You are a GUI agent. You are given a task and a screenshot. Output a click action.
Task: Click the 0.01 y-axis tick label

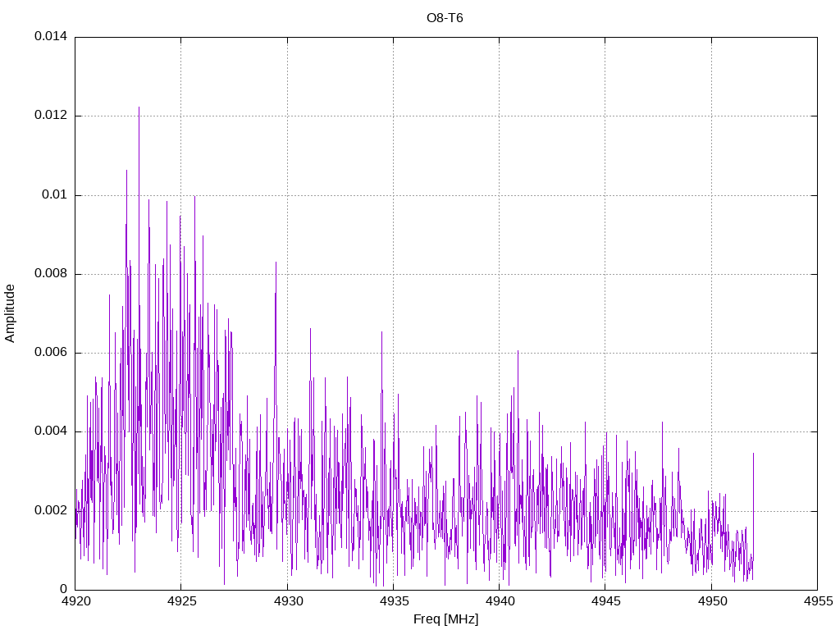(54, 195)
